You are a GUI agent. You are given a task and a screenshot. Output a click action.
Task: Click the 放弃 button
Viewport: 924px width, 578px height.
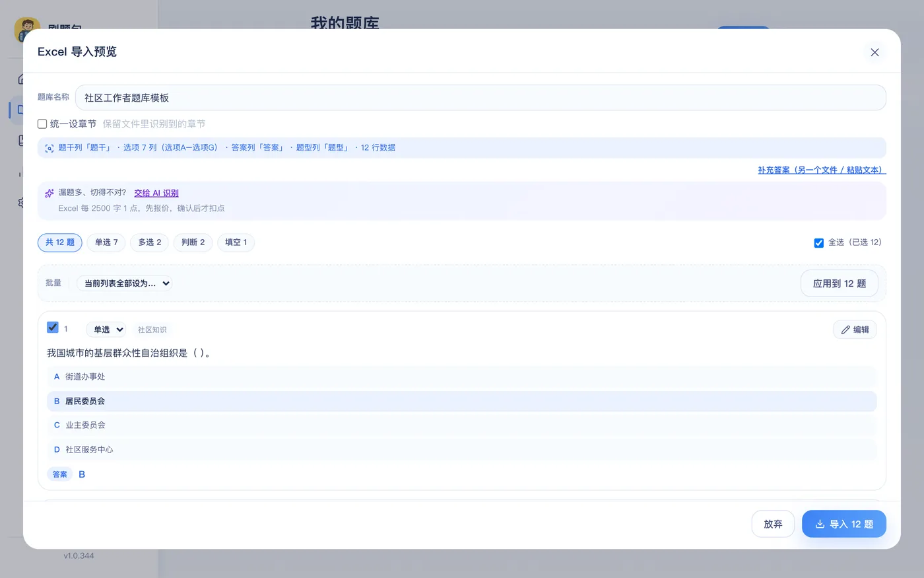[x=773, y=524]
